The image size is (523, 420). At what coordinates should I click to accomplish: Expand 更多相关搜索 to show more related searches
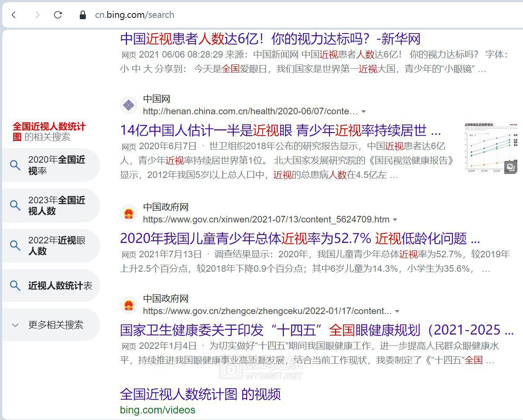[51, 325]
